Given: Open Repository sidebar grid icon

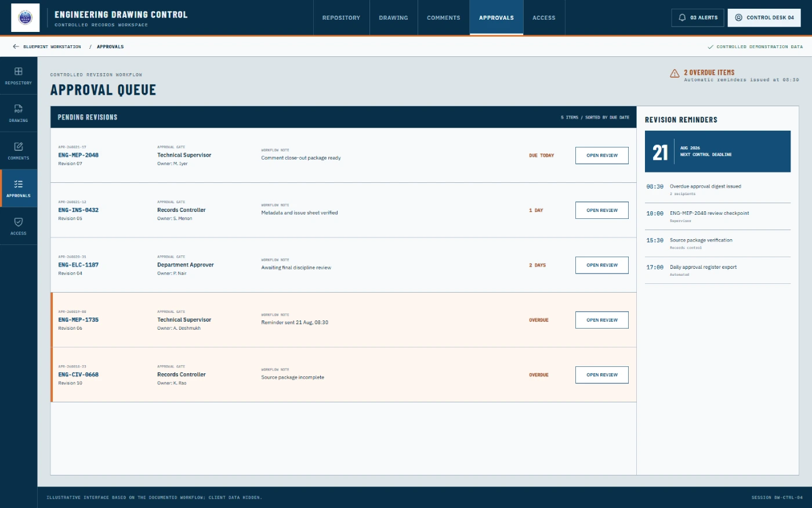Looking at the screenshot, I should click(x=19, y=71).
